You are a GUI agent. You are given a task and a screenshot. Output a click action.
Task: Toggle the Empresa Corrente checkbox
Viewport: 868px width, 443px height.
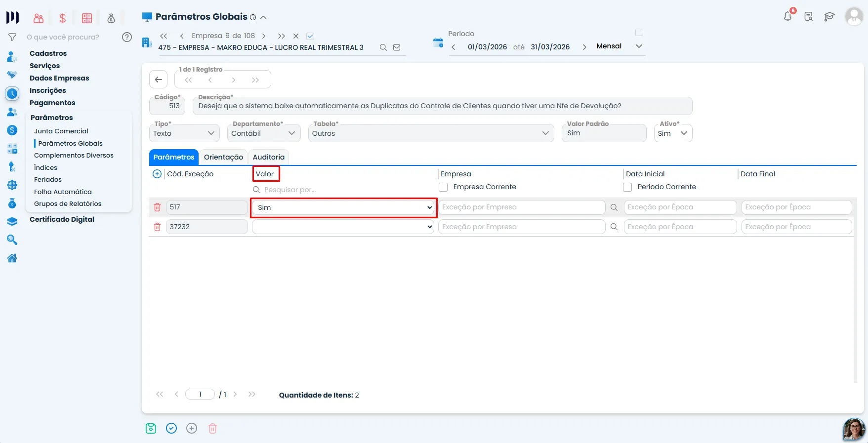pos(443,187)
